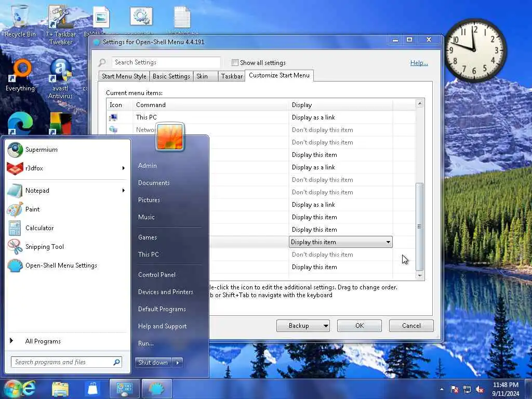532x399 pixels.
Task: Click the Shut down button
Action: tap(153, 362)
